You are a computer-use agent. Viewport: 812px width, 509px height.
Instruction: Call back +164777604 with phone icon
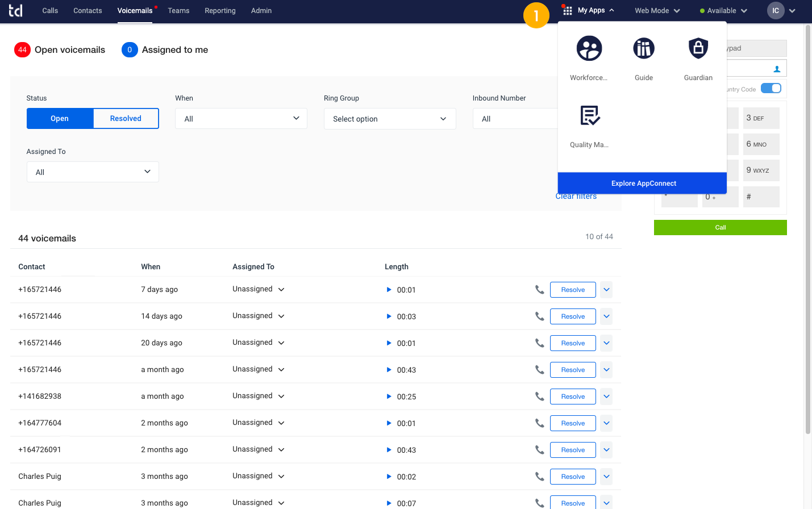(x=539, y=423)
